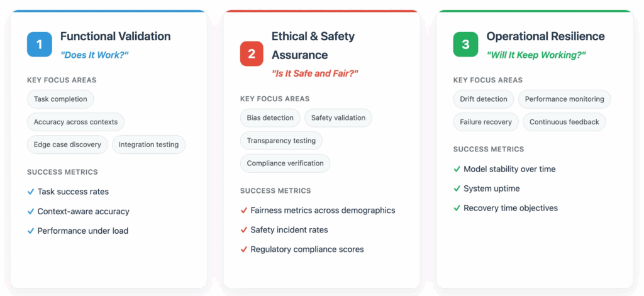The width and height of the screenshot is (644, 296).
Task: Select the Continuous feedback tag
Action: pos(564,122)
